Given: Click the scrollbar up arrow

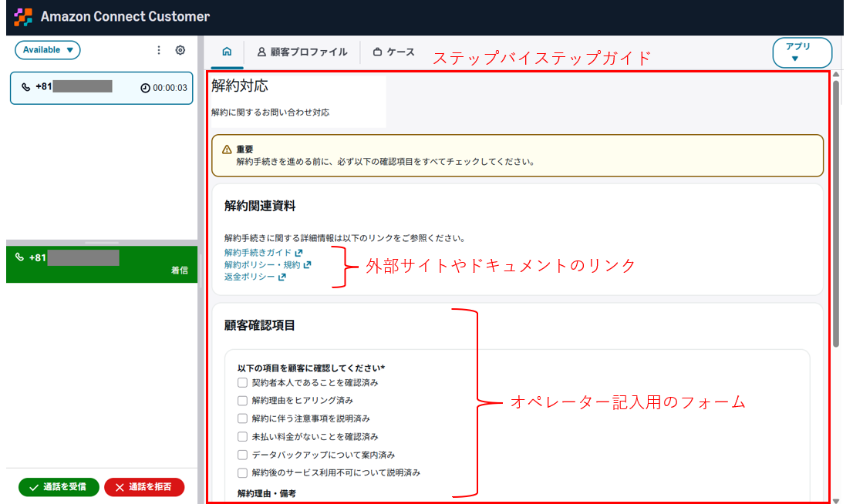Looking at the screenshot, I should [836, 75].
